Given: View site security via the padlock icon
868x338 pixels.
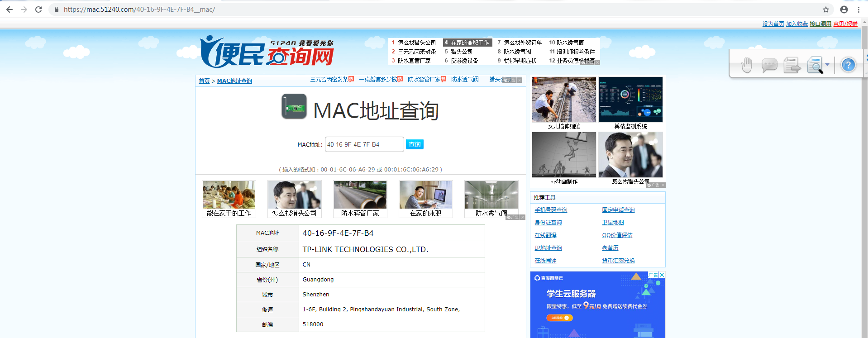Looking at the screenshot, I should tap(57, 10).
